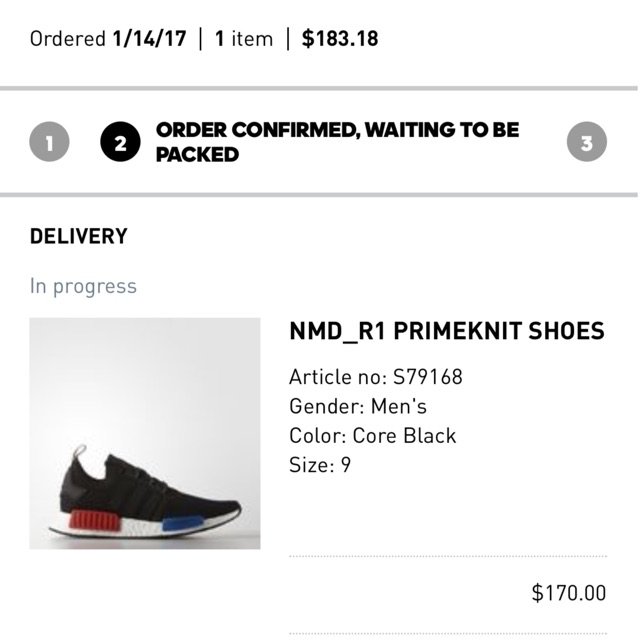
Task: Select the active step 2 black circle
Action: pos(120,143)
